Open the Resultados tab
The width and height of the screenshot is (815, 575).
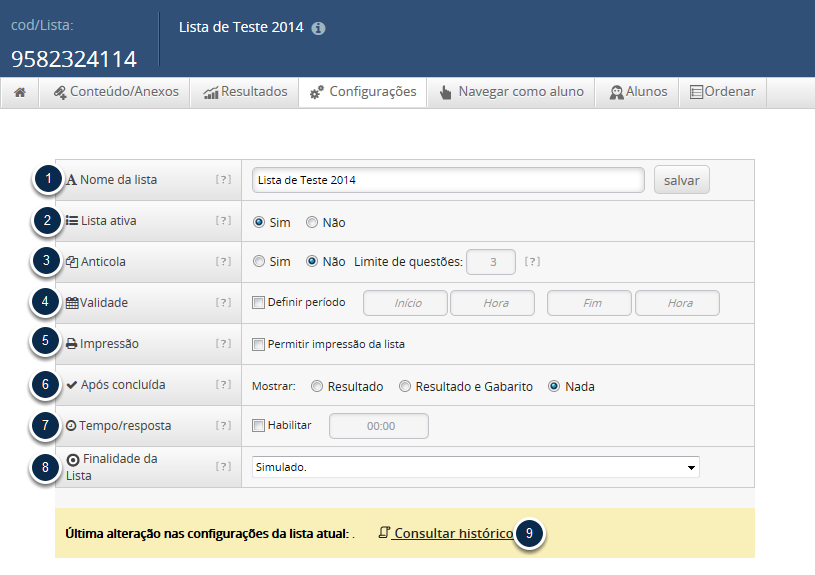(245, 92)
